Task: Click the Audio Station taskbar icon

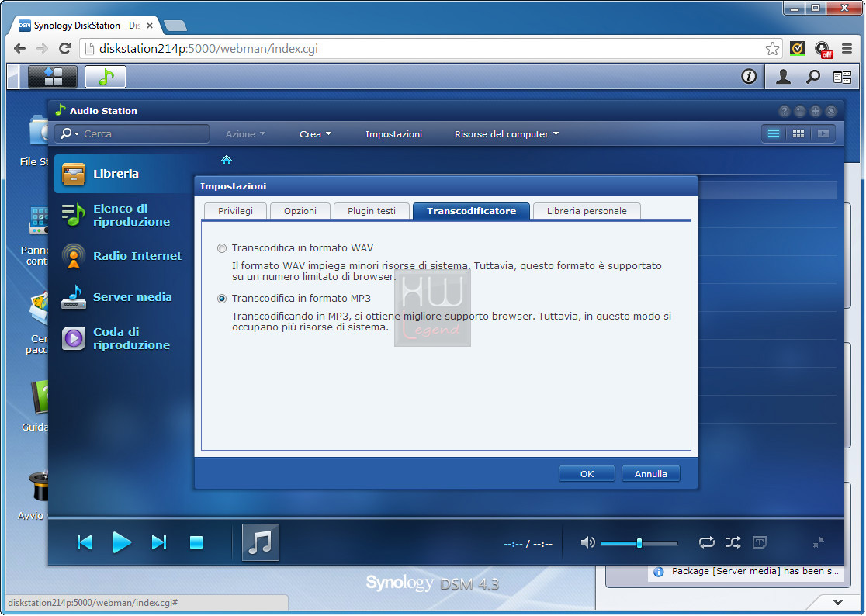Action: tap(106, 77)
